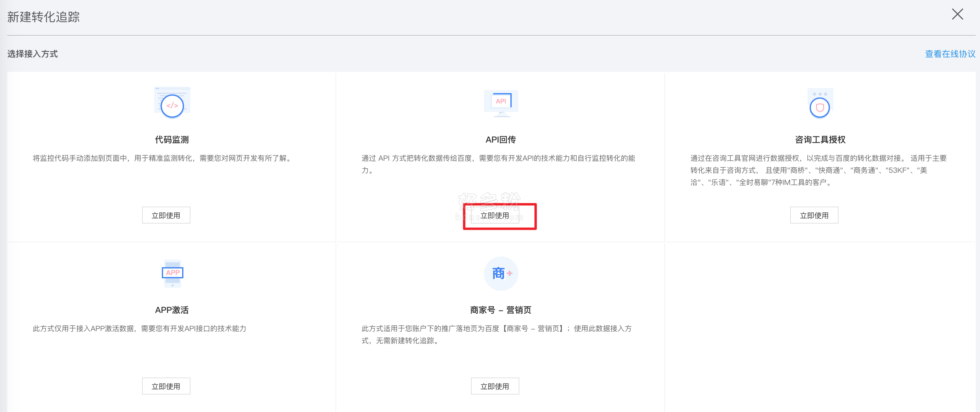The image size is (980, 412).
Task: Click 立即使用 under API回传
Action: tap(495, 215)
